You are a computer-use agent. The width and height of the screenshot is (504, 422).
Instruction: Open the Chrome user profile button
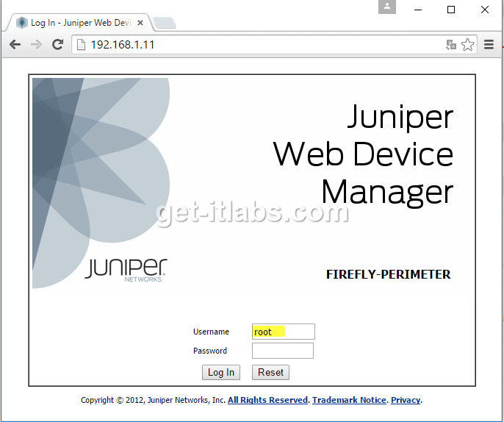(387, 7)
